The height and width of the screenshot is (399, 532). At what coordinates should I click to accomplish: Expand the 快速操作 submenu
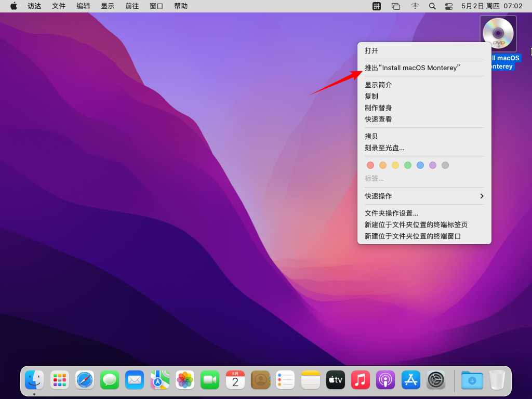pyautogui.click(x=424, y=196)
